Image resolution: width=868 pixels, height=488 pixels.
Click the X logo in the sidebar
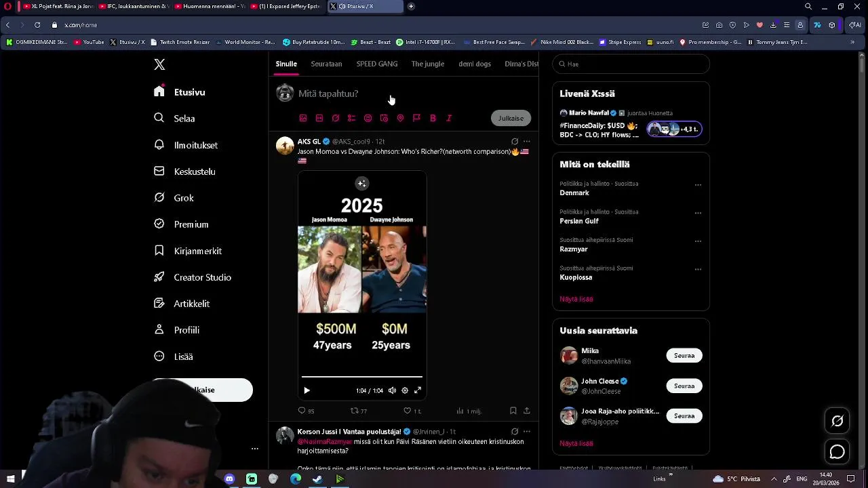coord(159,64)
